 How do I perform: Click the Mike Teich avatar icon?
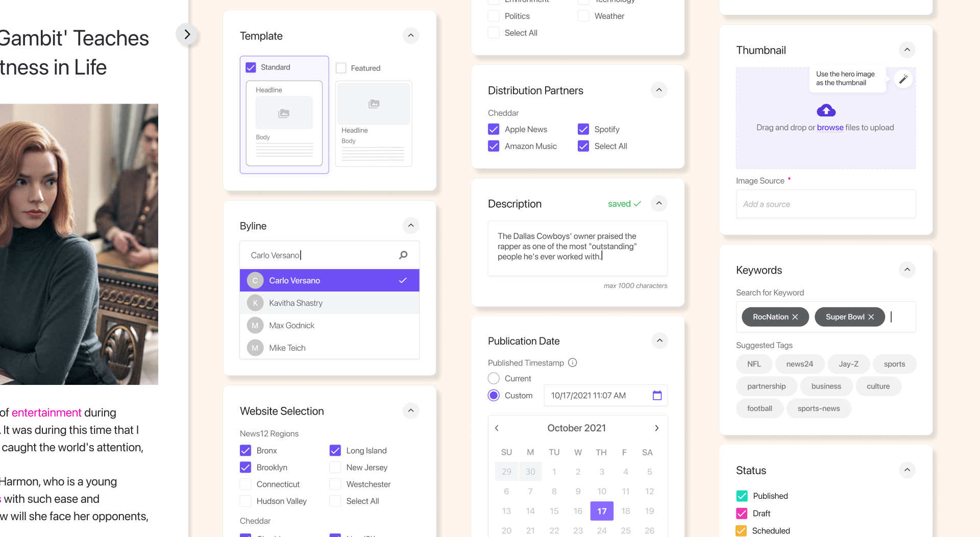(255, 348)
